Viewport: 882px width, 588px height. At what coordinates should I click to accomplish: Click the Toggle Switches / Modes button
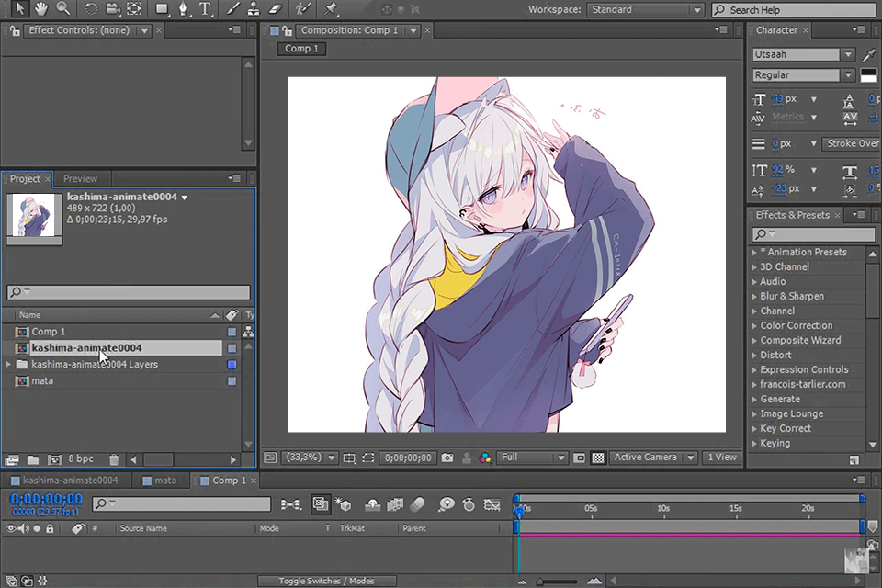tap(328, 581)
